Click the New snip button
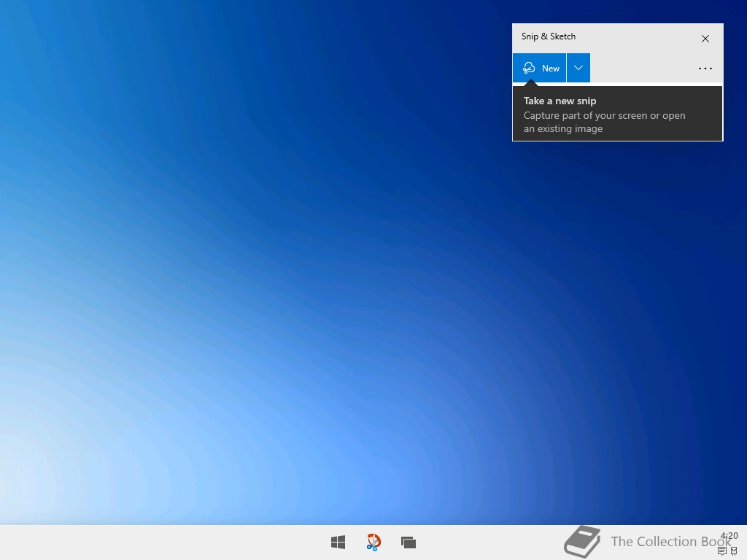The width and height of the screenshot is (747, 560). [x=539, y=68]
